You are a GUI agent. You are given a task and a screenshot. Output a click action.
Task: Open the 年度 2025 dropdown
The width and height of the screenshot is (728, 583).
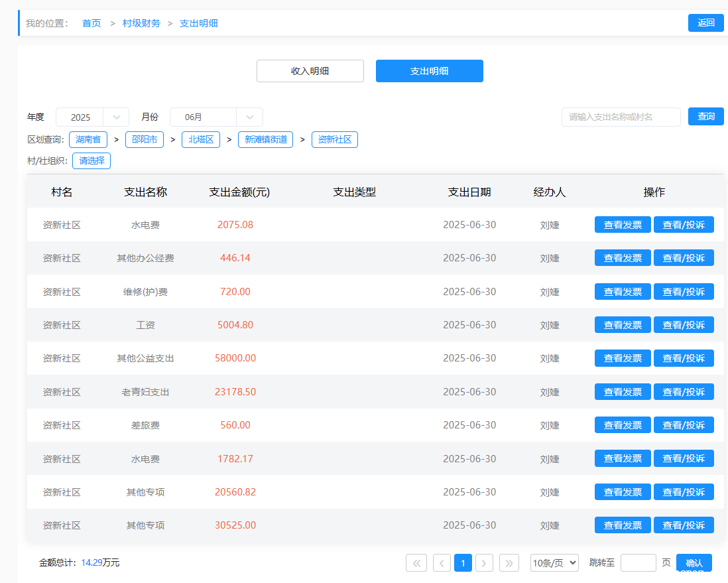[x=92, y=117]
